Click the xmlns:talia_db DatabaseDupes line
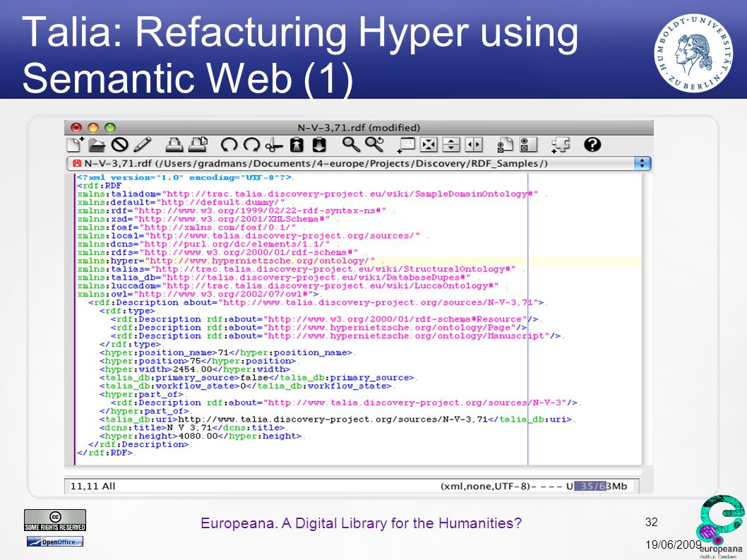The width and height of the screenshot is (747, 560). (274, 278)
